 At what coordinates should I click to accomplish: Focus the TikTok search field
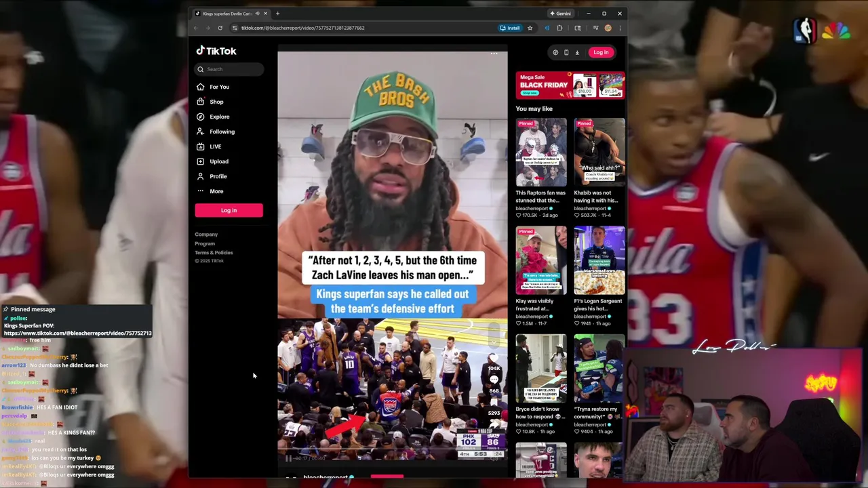click(229, 69)
